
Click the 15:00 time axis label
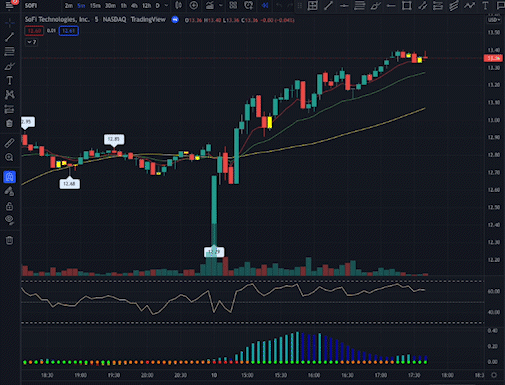tap(247, 375)
